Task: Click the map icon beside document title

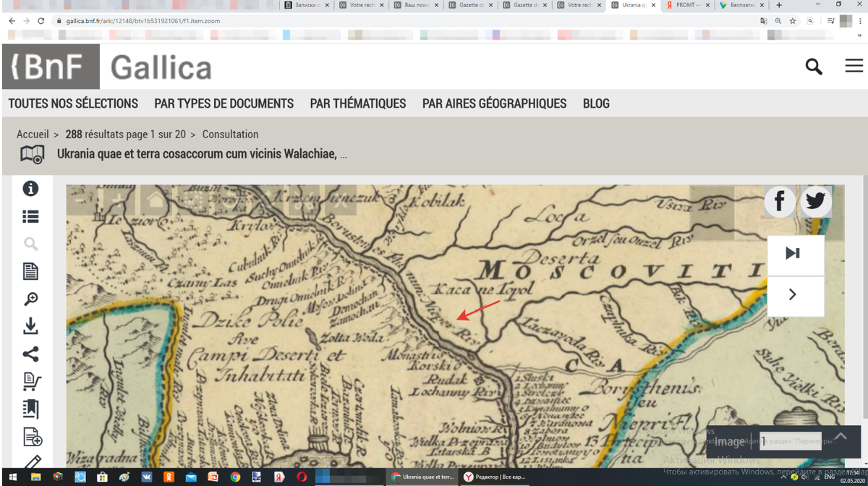Action: pos(33,154)
